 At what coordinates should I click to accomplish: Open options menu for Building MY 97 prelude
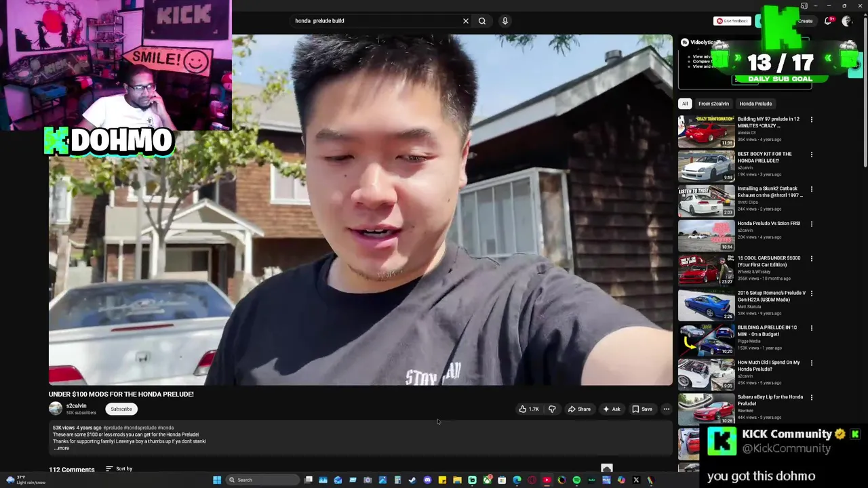812,120
